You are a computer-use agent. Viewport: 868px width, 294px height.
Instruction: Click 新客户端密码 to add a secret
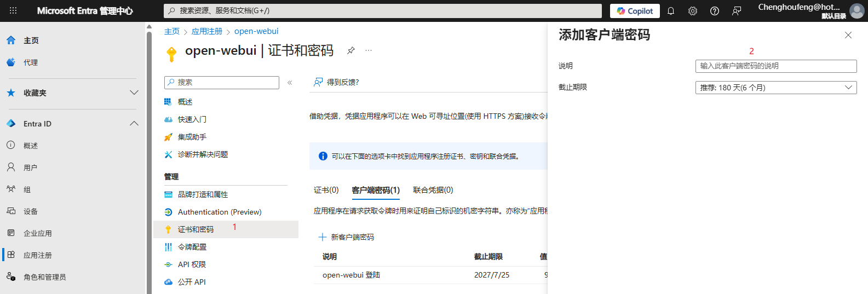pyautogui.click(x=347, y=237)
